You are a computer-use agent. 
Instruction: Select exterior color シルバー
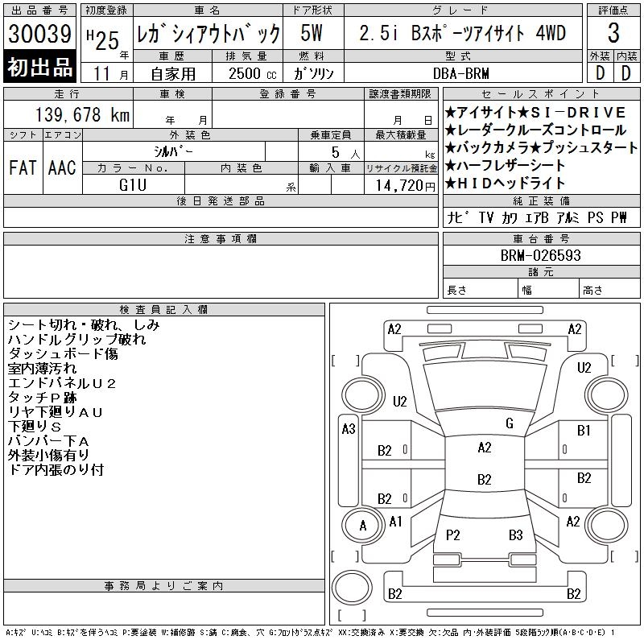173,151
